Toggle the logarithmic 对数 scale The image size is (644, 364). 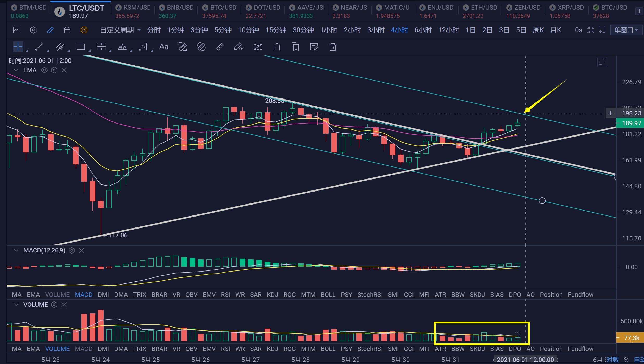(x=612, y=360)
